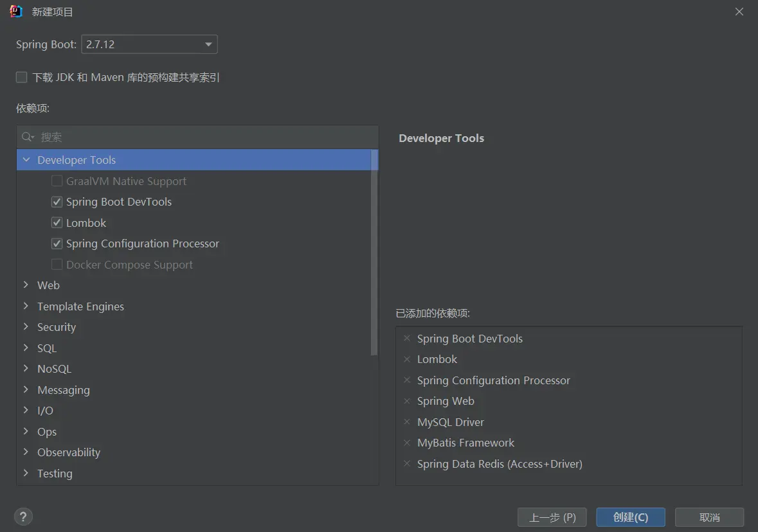This screenshot has height=532, width=758.
Task: Open the help question mark button
Action: tap(23, 517)
